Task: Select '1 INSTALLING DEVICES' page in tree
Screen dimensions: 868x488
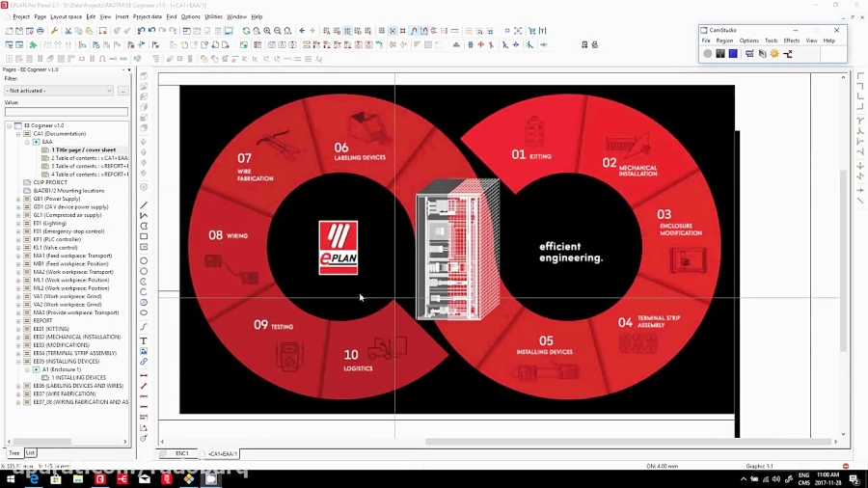Action: tap(79, 377)
